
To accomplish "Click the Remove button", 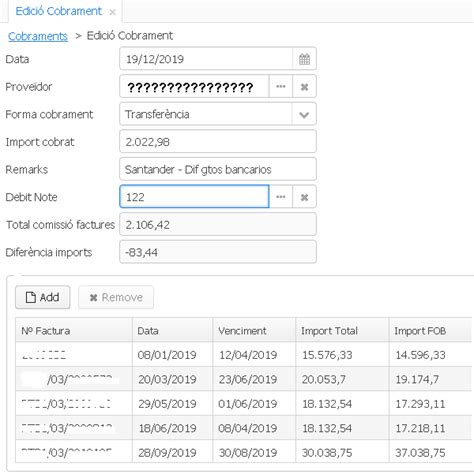I will pos(116,297).
